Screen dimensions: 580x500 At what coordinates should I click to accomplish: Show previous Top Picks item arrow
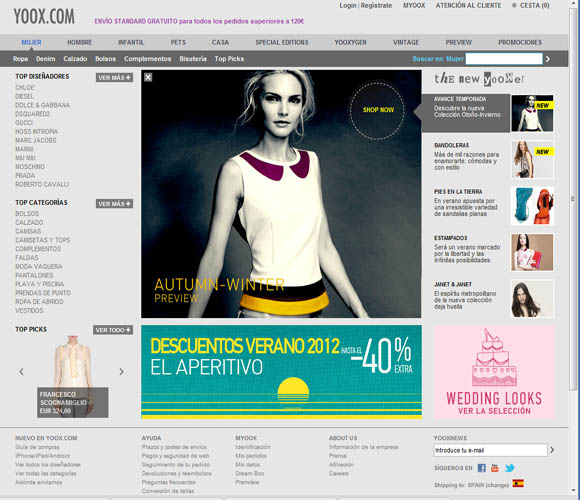tap(21, 372)
